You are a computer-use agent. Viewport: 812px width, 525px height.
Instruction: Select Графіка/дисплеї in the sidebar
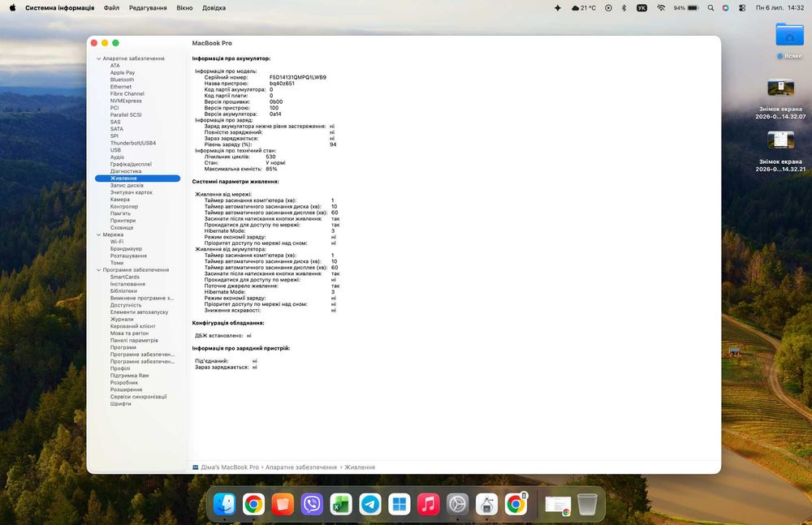[131, 164]
